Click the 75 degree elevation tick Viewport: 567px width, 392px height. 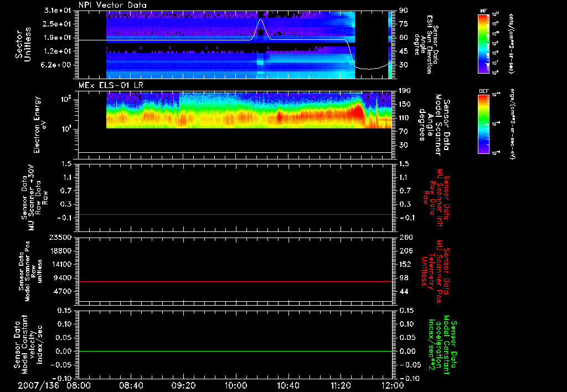click(404, 24)
